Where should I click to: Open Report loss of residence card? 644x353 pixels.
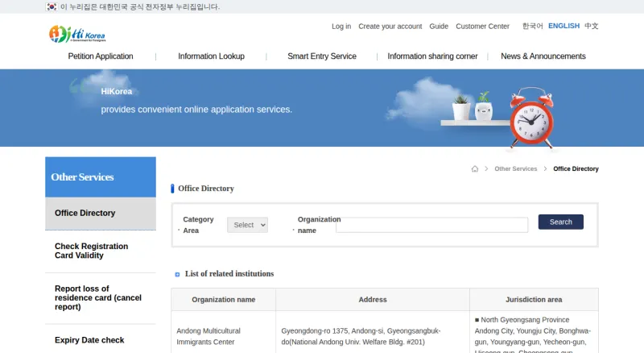pyautogui.click(x=101, y=298)
